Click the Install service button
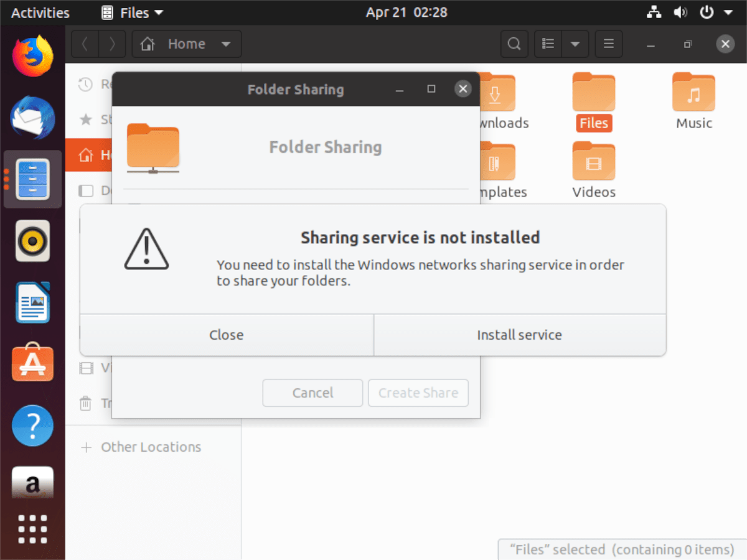 click(519, 335)
